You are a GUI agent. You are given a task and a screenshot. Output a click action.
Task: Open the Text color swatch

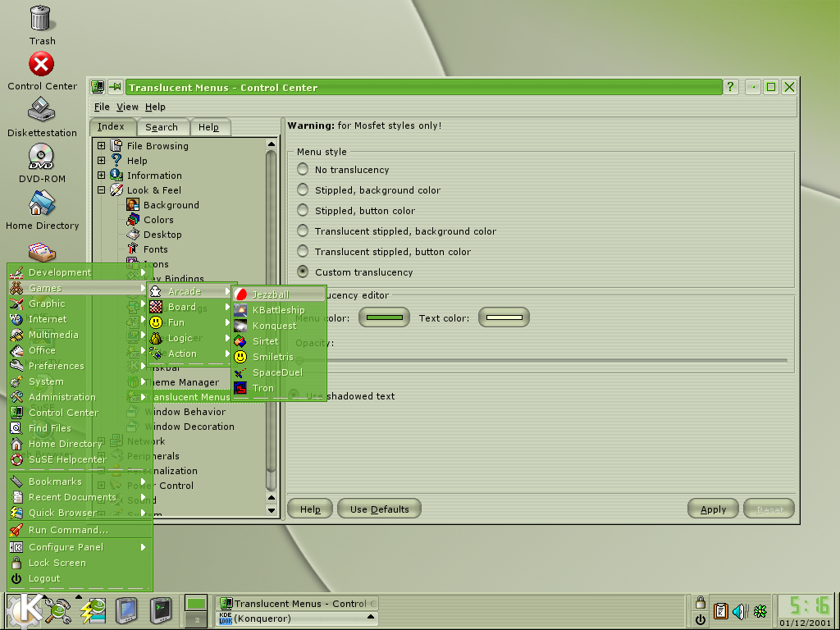[504, 317]
